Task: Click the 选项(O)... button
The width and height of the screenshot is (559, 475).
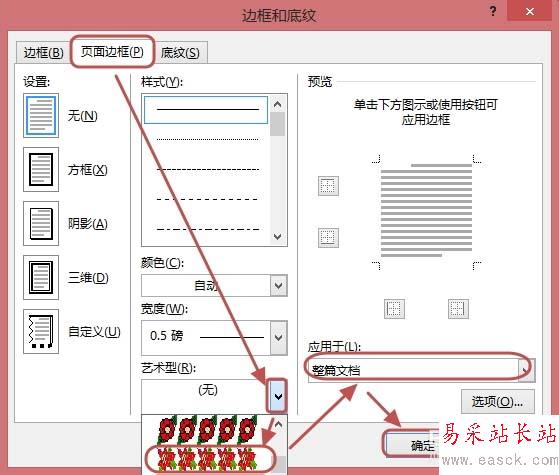Action: click(498, 402)
